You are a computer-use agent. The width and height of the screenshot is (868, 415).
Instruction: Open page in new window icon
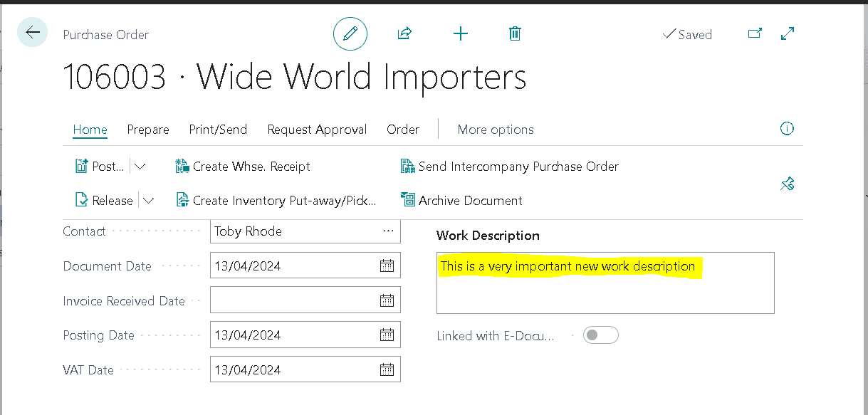[x=755, y=33]
